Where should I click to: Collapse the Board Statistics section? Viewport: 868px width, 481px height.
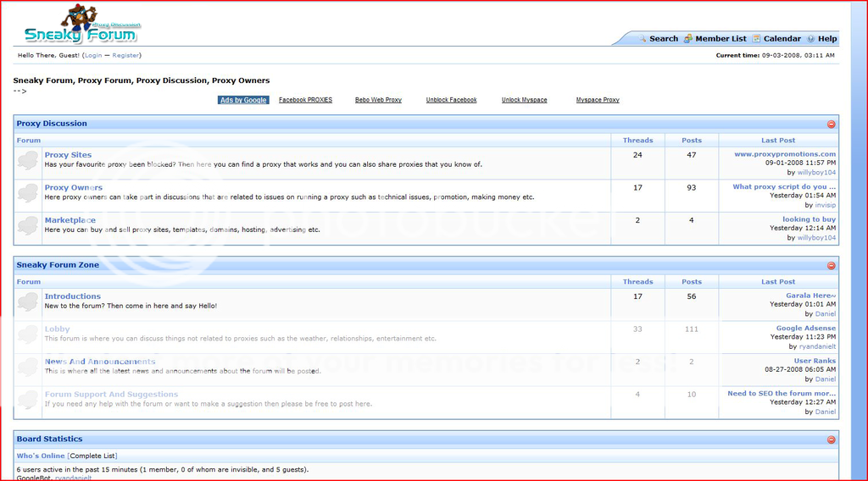point(831,440)
